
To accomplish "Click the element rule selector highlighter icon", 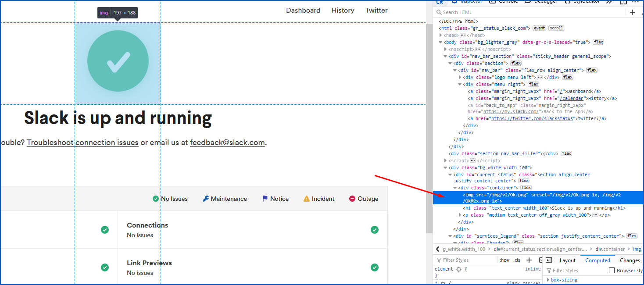I will [x=458, y=269].
